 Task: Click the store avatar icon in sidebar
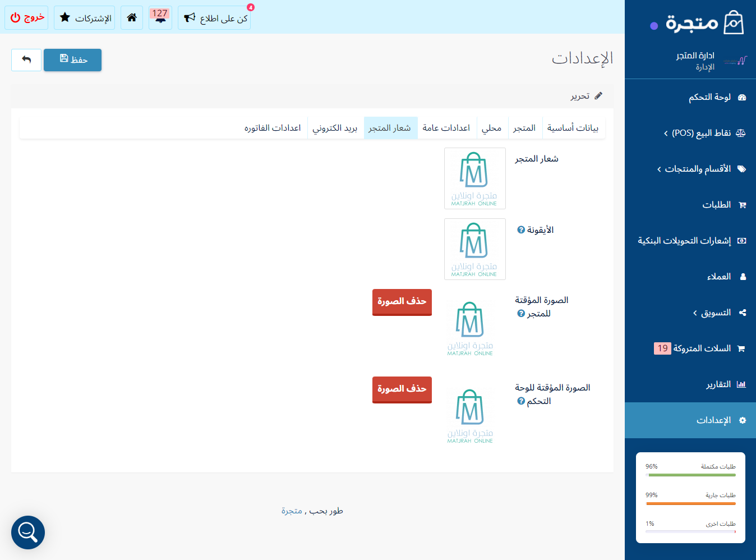pos(735,61)
